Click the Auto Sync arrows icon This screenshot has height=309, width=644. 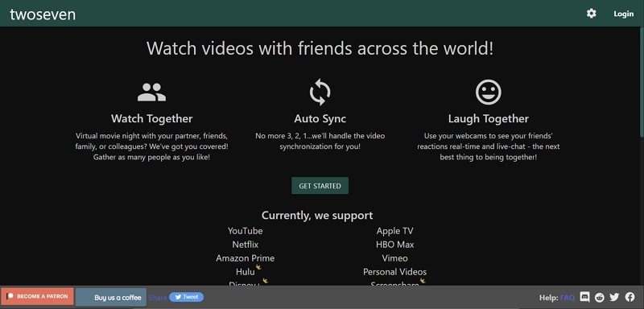coord(320,93)
